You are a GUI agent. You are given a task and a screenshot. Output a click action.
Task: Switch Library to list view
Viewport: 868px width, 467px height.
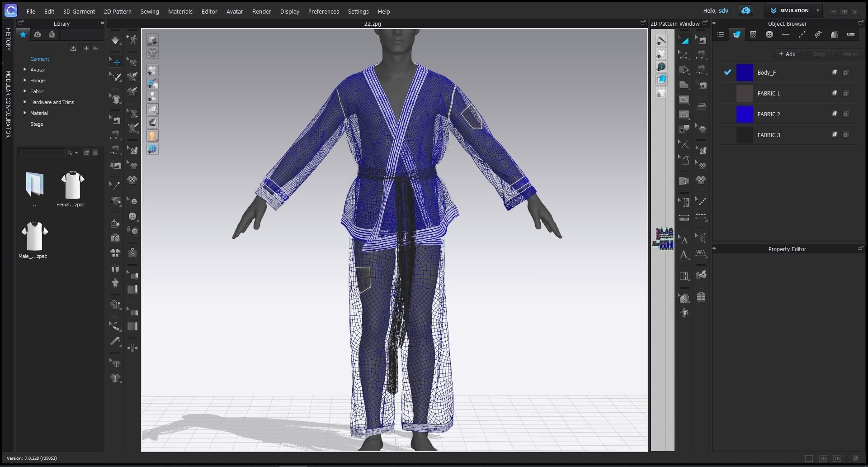95,153
